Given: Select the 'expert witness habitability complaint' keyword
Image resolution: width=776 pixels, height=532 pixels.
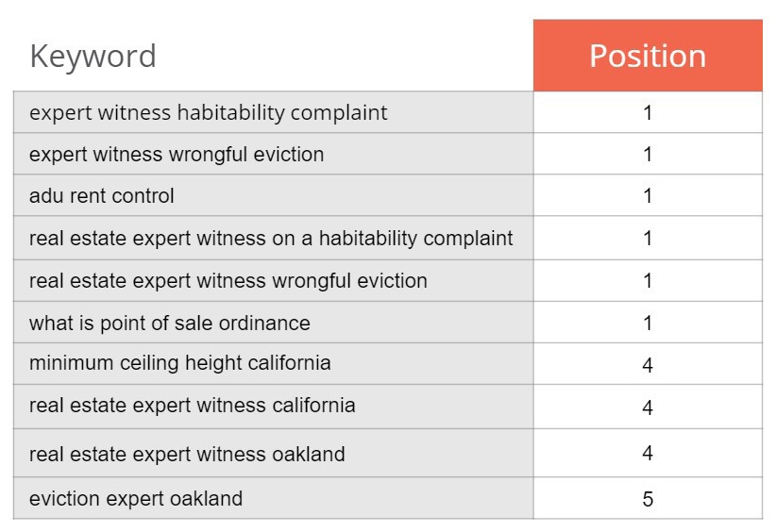Looking at the screenshot, I should [208, 113].
